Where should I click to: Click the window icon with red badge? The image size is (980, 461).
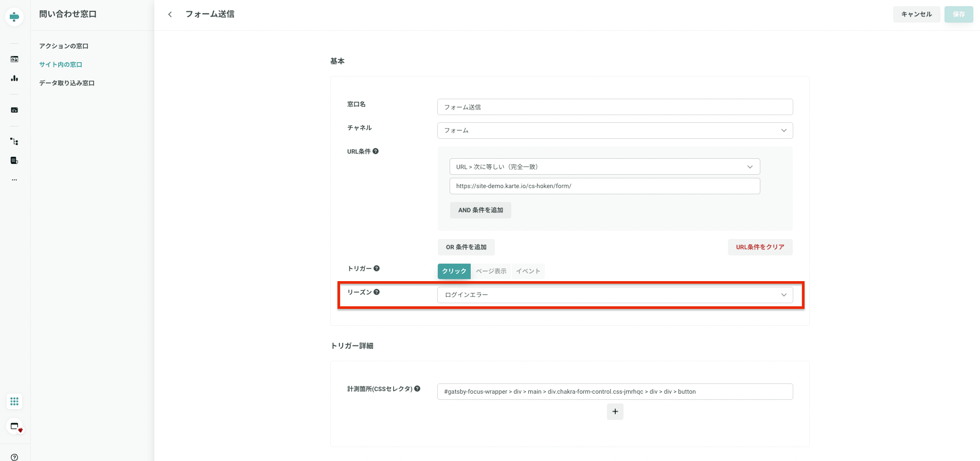tap(15, 427)
